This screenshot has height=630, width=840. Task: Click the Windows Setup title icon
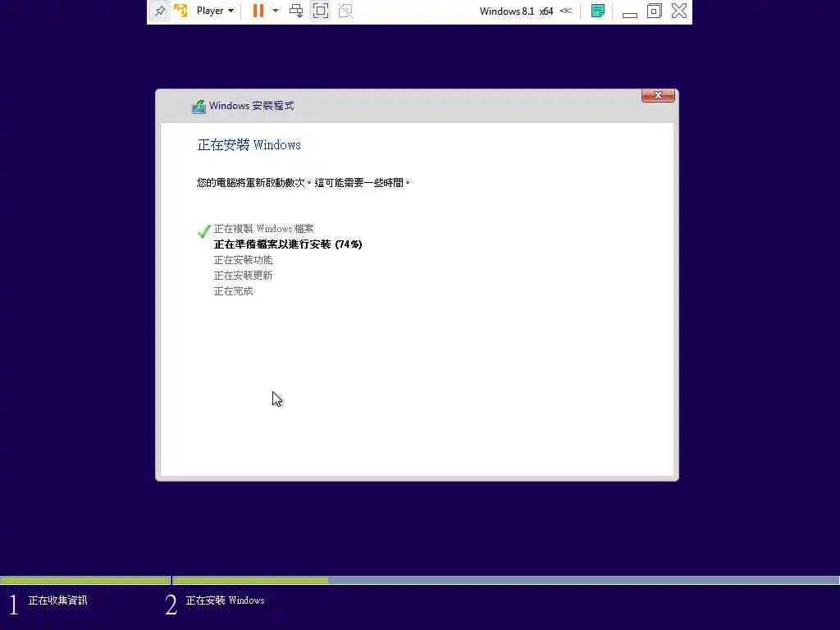[199, 106]
